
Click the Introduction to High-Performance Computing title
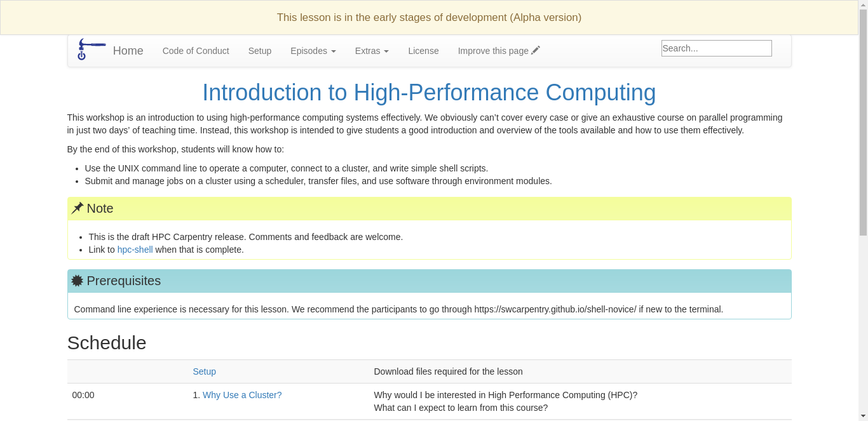coord(429,93)
